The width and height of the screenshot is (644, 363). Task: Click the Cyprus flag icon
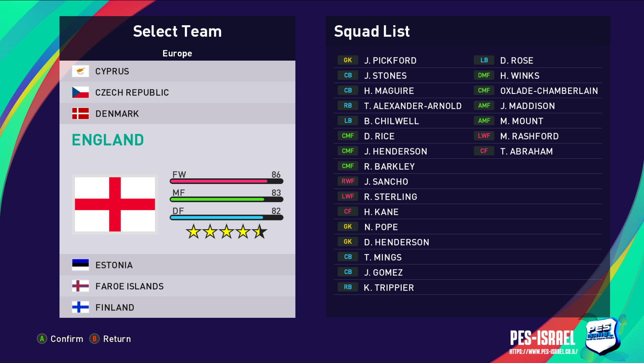click(x=80, y=71)
